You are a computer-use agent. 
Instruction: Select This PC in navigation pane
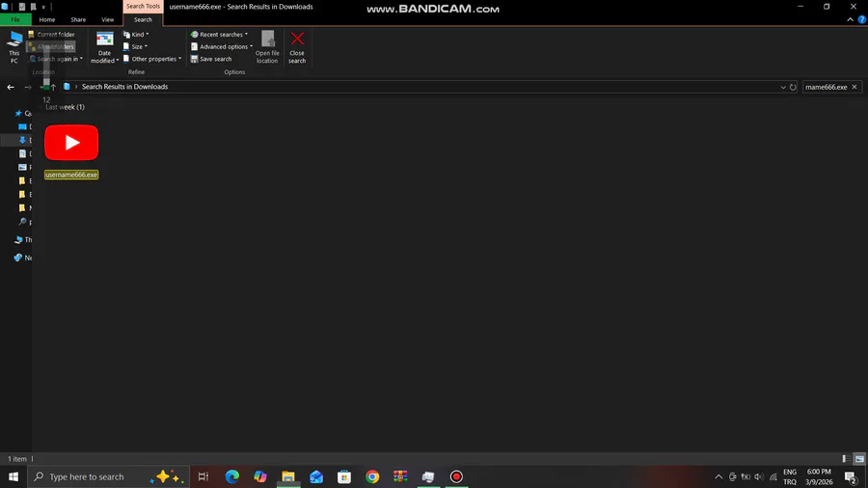click(23, 239)
